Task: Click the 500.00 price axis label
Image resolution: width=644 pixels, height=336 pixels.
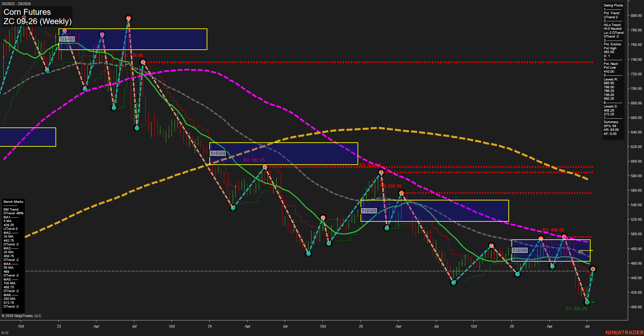Action: 636,234
